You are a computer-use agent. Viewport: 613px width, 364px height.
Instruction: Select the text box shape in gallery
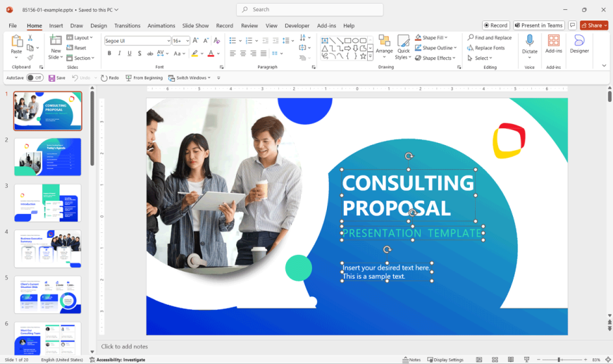[x=325, y=41]
